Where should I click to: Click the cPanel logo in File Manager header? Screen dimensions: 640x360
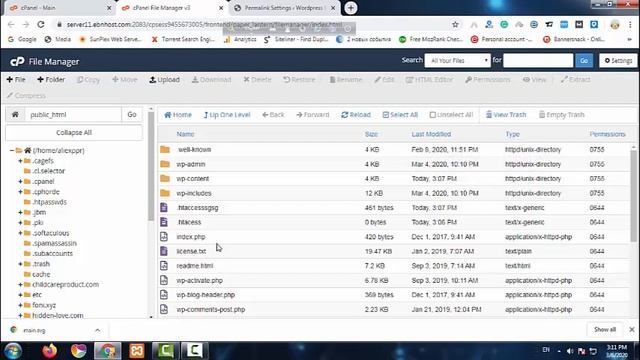pyautogui.click(x=17, y=62)
